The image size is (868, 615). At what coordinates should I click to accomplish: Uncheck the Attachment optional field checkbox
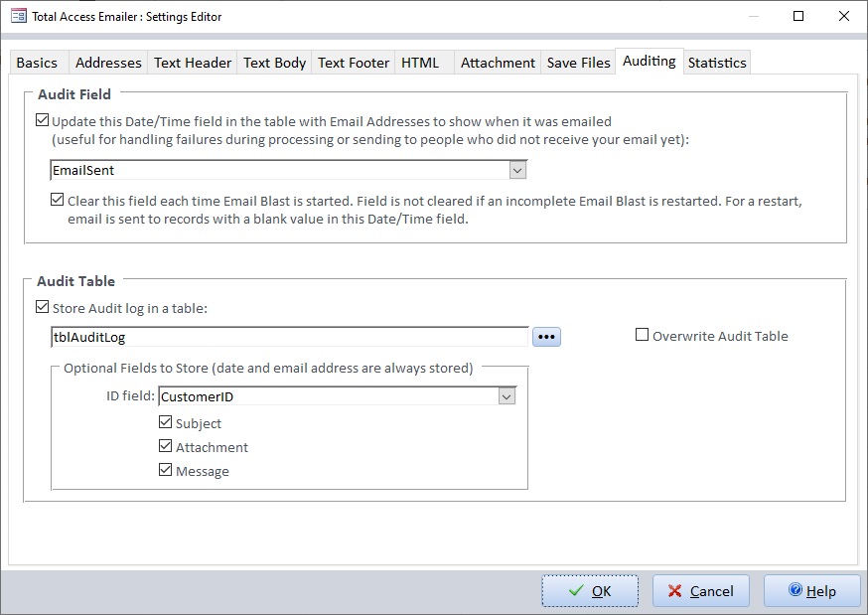pyautogui.click(x=165, y=446)
